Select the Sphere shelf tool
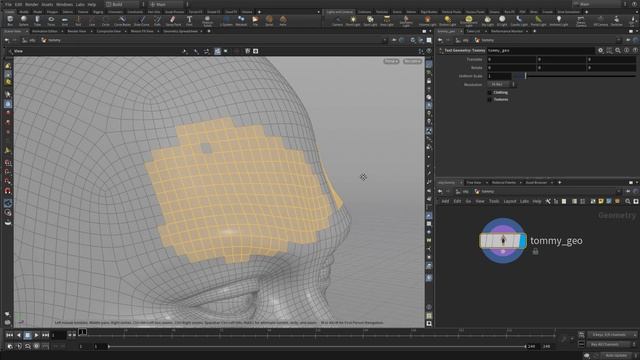The width and height of the screenshot is (640, 360). tap(24, 21)
